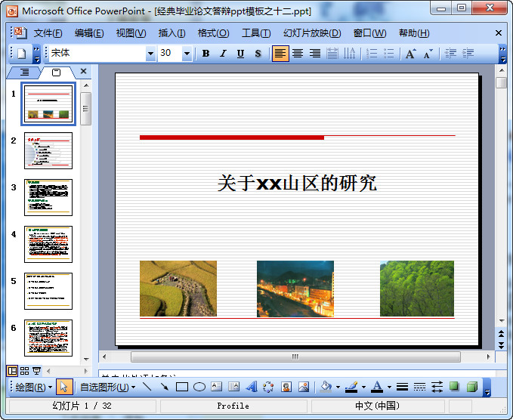The height and width of the screenshot is (420, 513).
Task: Switch to the Outline tab
Action: click(24, 73)
